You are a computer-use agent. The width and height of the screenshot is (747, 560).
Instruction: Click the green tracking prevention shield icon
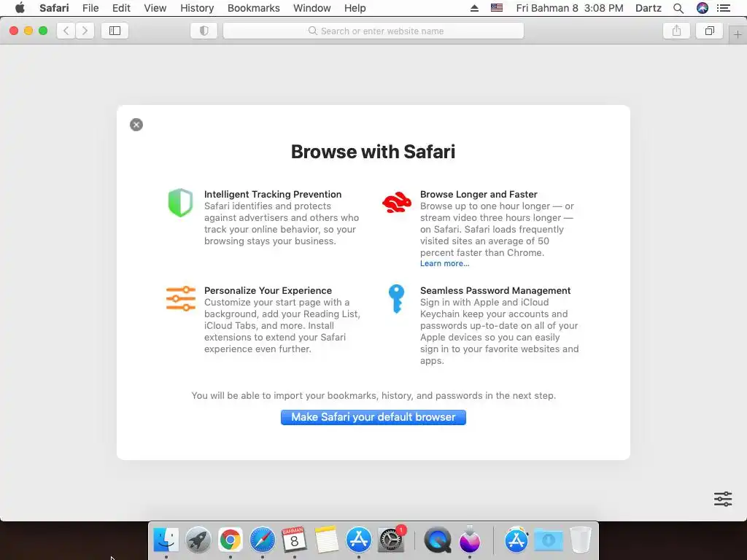coord(181,203)
